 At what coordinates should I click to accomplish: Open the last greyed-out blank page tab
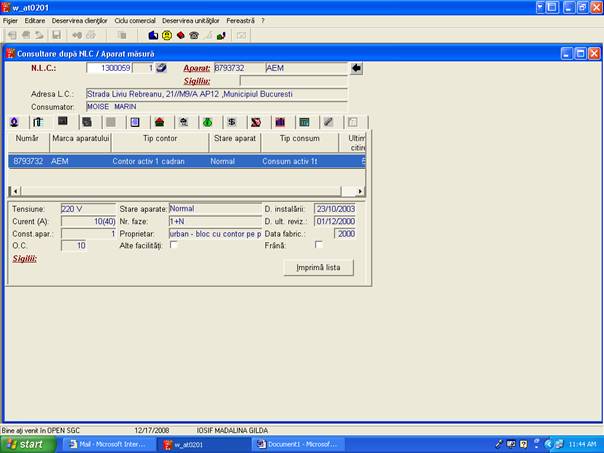[352, 122]
